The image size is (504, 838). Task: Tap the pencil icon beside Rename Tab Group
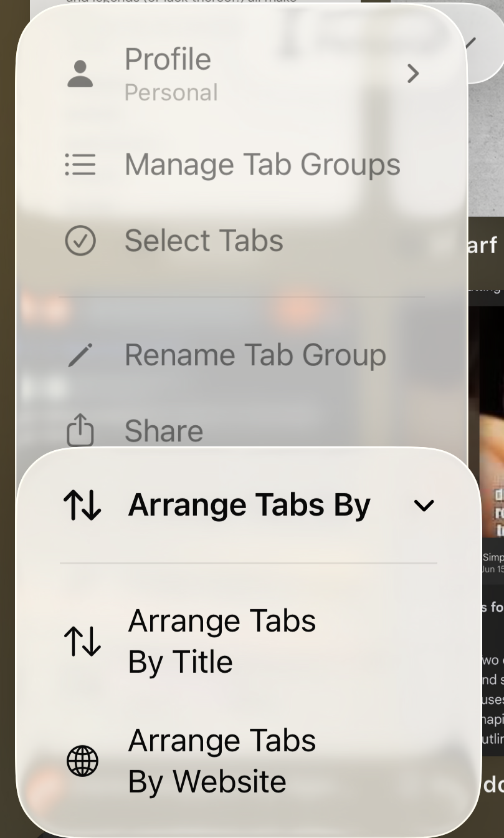coord(80,355)
